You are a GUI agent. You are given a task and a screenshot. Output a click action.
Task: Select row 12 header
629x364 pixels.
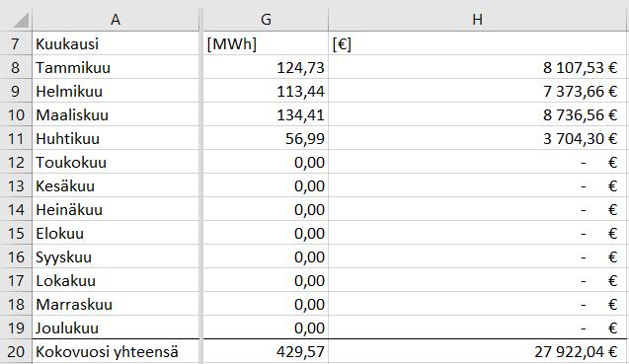tap(16, 162)
